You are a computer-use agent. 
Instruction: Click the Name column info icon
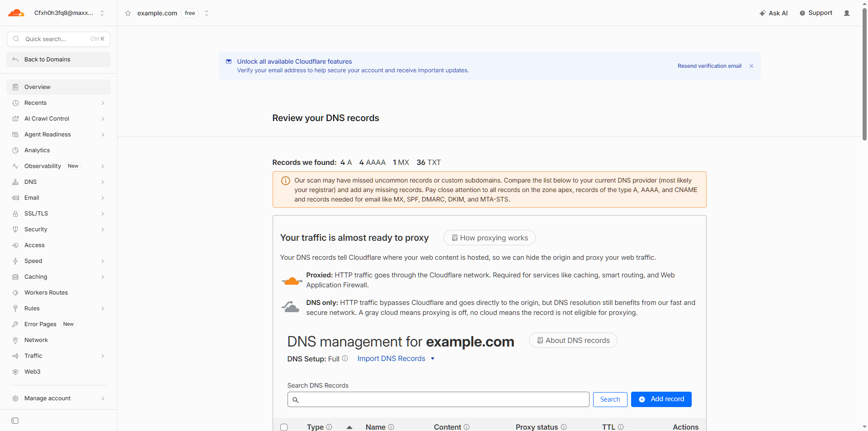click(391, 427)
